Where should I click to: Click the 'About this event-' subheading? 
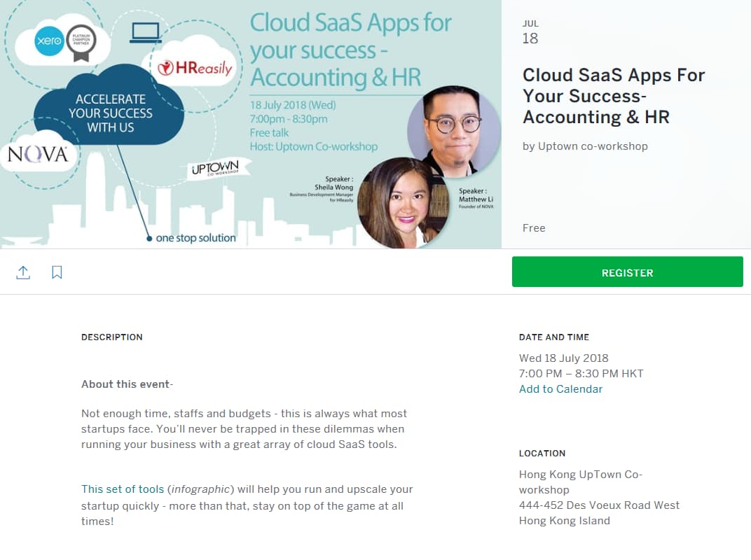(x=128, y=384)
